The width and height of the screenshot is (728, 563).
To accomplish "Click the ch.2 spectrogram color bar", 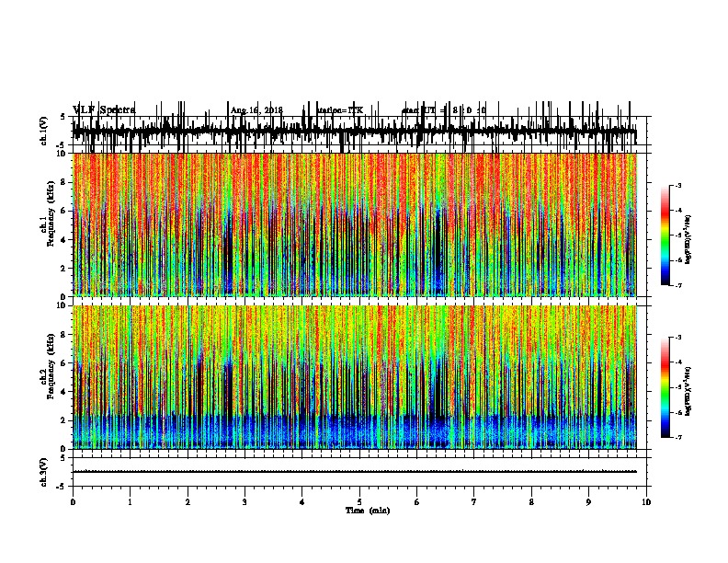I will tap(665, 387).
